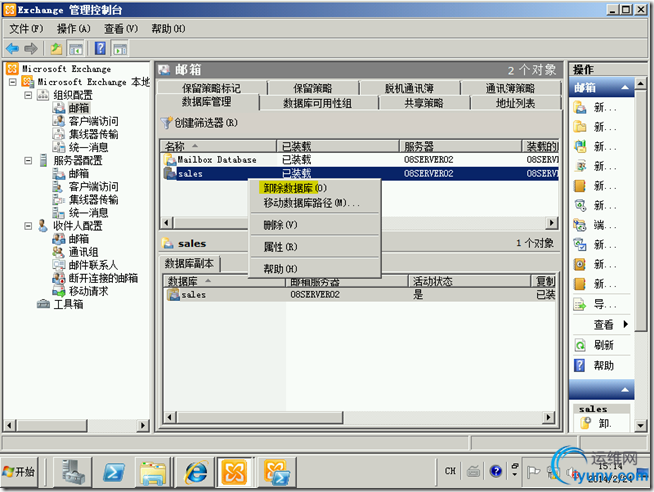
Task: Sort by the 活动状态 column header
Action: click(469, 281)
